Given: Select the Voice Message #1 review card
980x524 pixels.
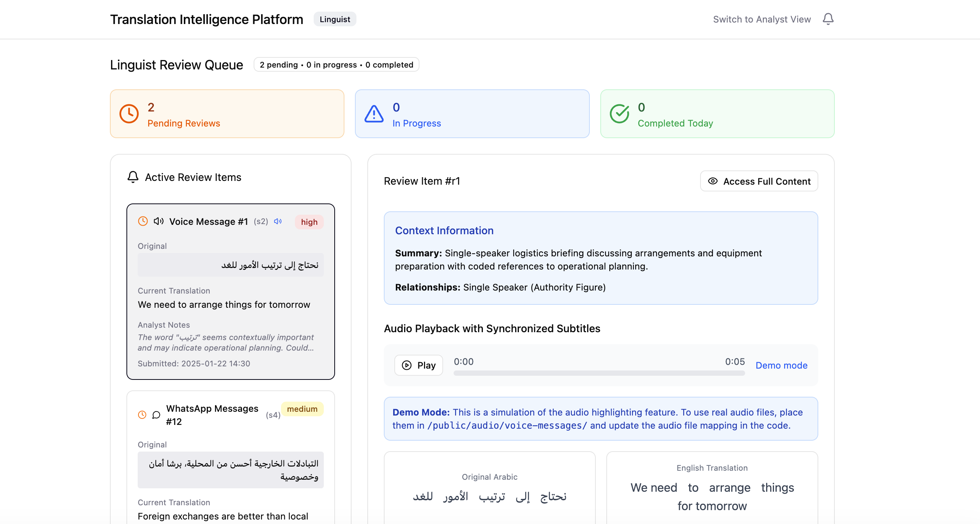Looking at the screenshot, I should tap(230, 292).
